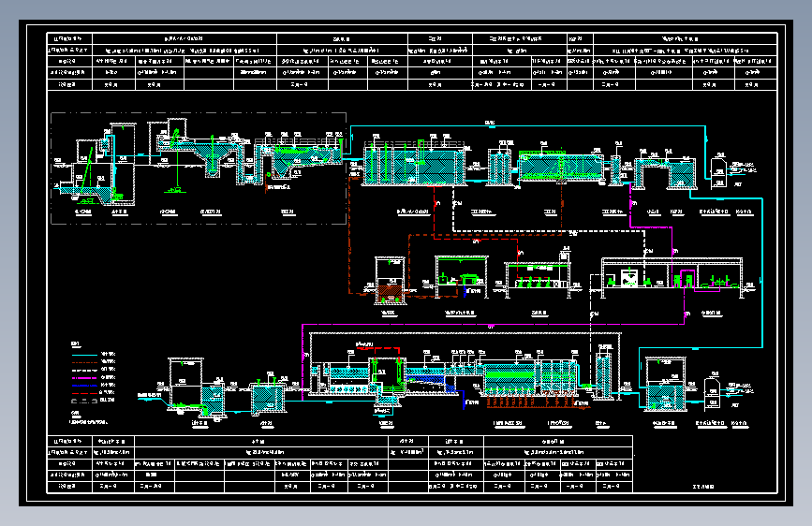Select the gray dashed boundary sample in the legend
This screenshot has height=526, width=812.
(x=84, y=402)
